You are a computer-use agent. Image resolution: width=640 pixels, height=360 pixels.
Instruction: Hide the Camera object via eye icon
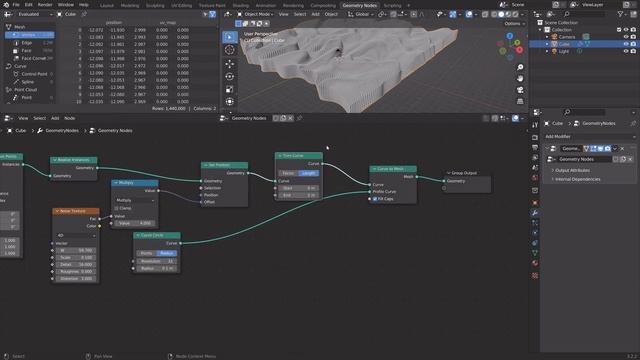click(x=626, y=37)
